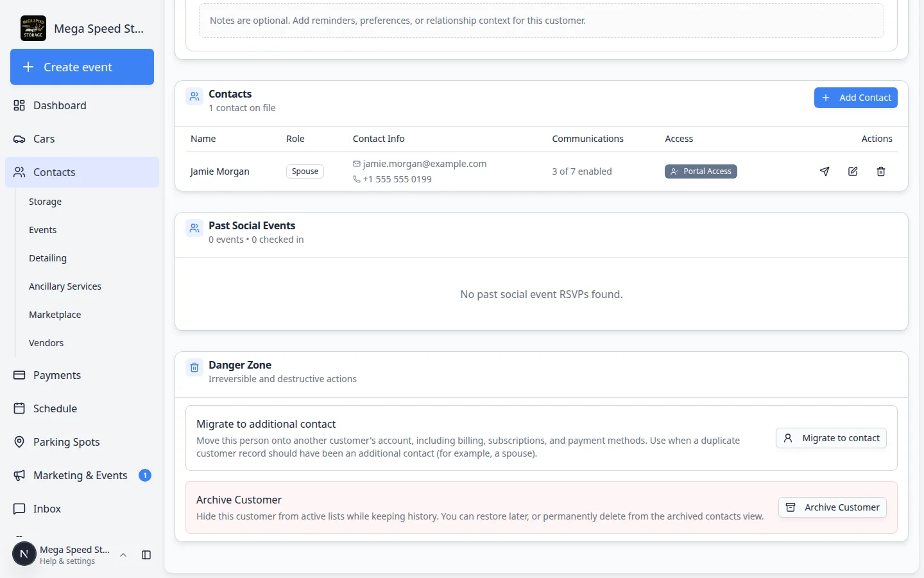Click the Jamie Morgan name cell
Image resolution: width=924 pixels, height=578 pixels.
[220, 171]
